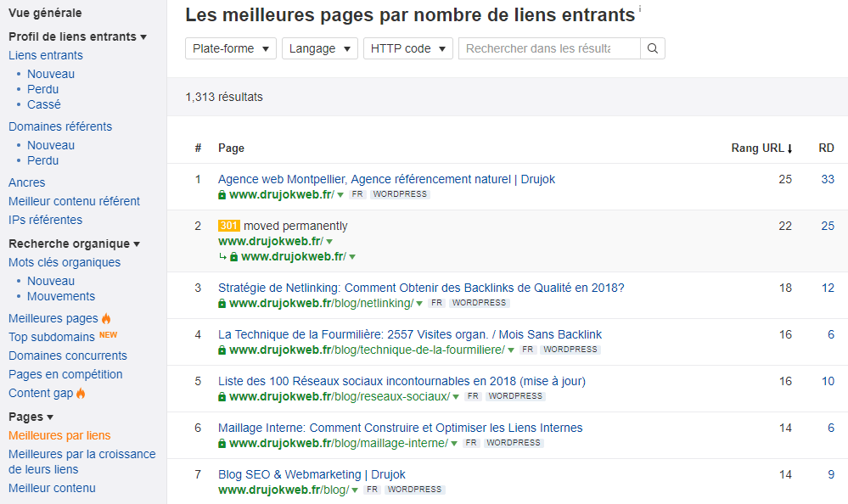Open Meilleur contenu in the sidebar

pos(52,488)
